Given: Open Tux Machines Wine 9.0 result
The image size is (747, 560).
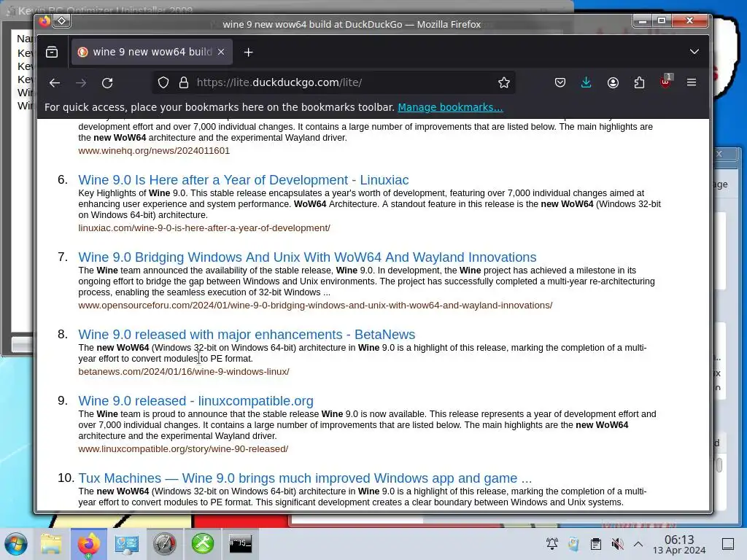Looking at the screenshot, I should click(305, 478).
